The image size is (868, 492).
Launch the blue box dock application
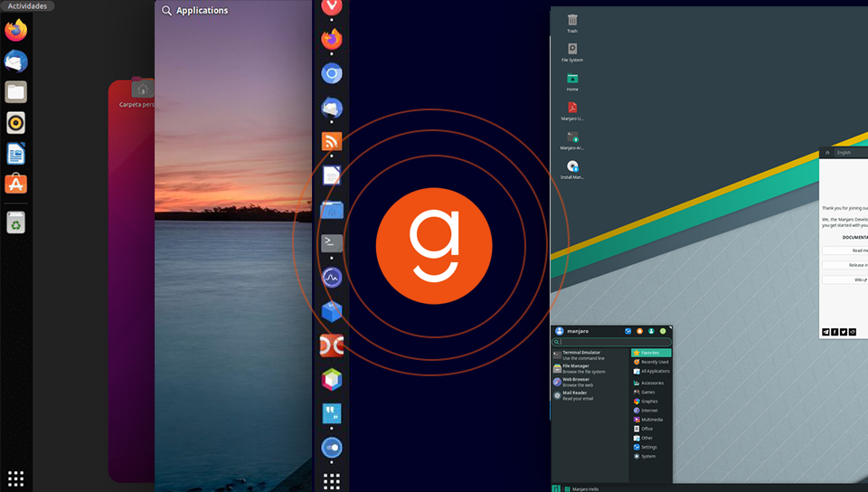click(332, 312)
